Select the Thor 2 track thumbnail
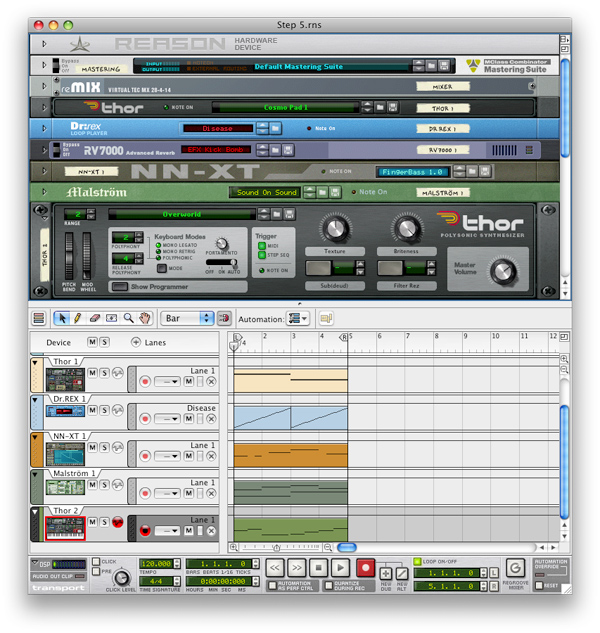 click(x=65, y=528)
